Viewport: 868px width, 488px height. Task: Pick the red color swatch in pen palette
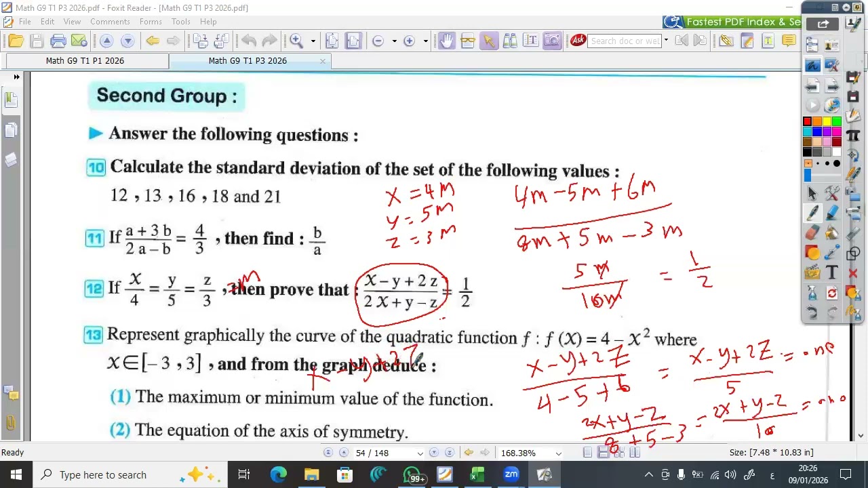[x=807, y=121]
